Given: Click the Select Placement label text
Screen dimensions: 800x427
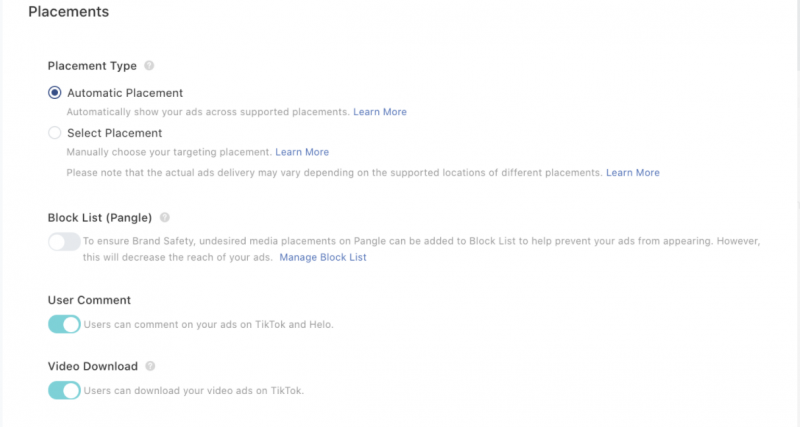Looking at the screenshot, I should tap(115, 133).
